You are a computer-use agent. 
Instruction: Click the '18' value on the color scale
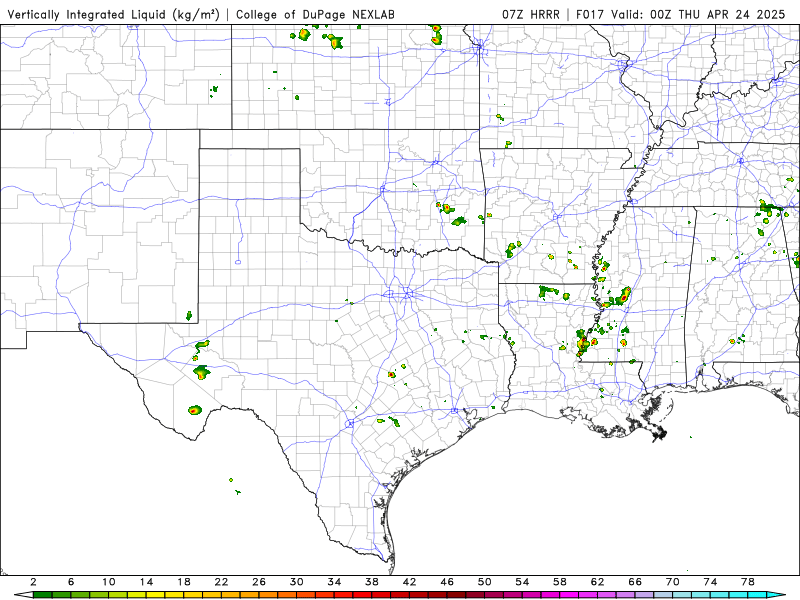coord(184,582)
